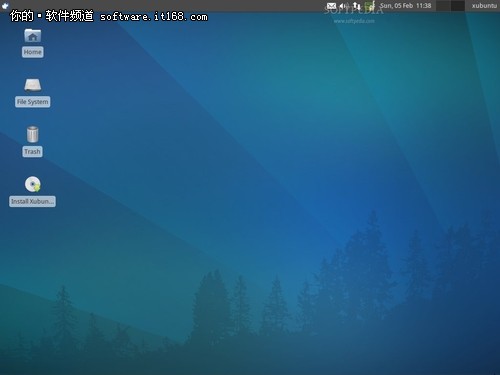500x375 pixels.
Task: Select the "Install Xubun..." icon label
Action: click(32, 201)
